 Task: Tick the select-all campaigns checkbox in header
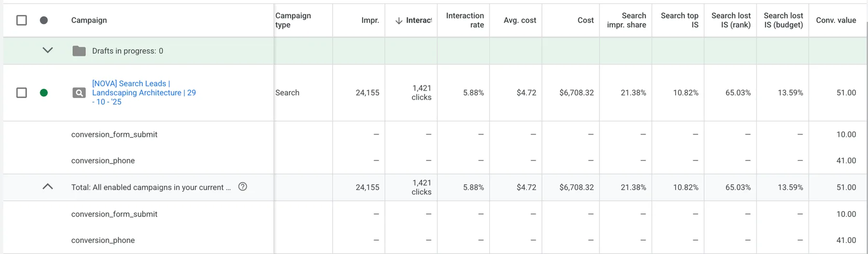click(22, 20)
